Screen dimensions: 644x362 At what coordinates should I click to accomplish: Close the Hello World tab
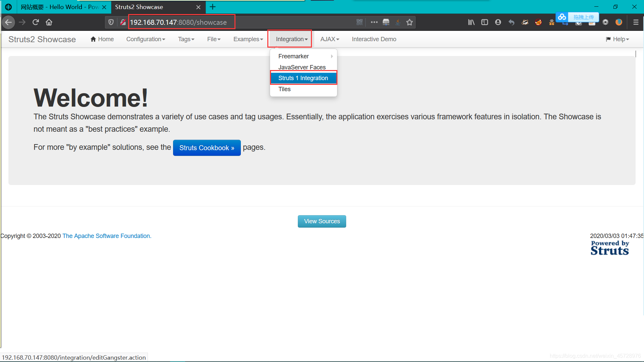click(104, 7)
